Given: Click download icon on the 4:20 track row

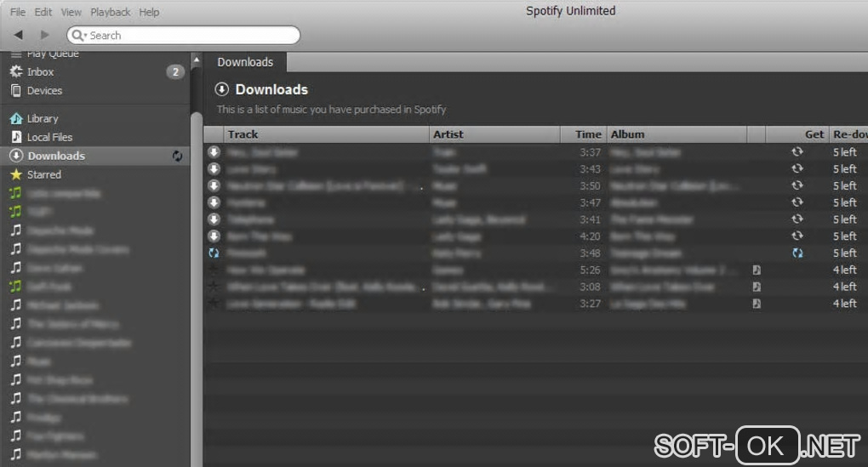Looking at the screenshot, I should [214, 236].
